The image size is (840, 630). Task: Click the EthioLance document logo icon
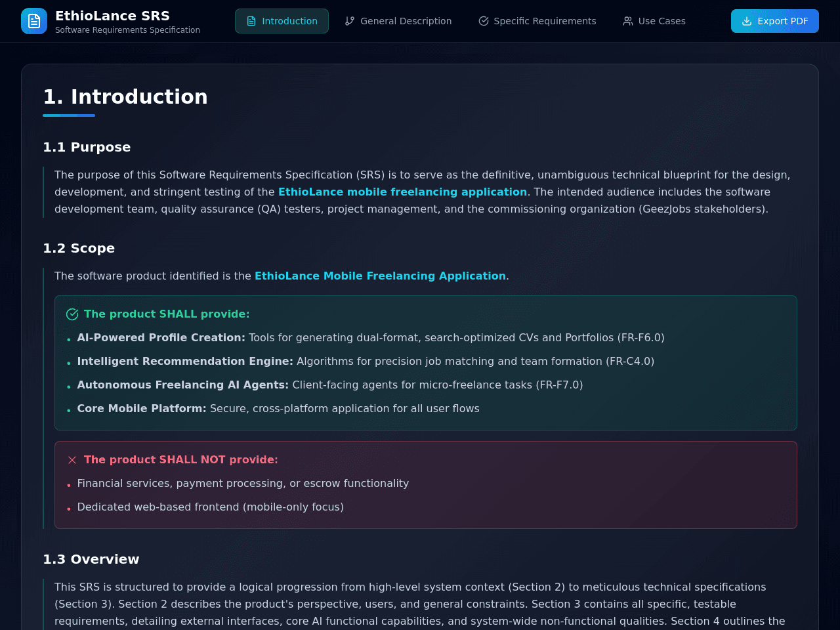[x=34, y=21]
